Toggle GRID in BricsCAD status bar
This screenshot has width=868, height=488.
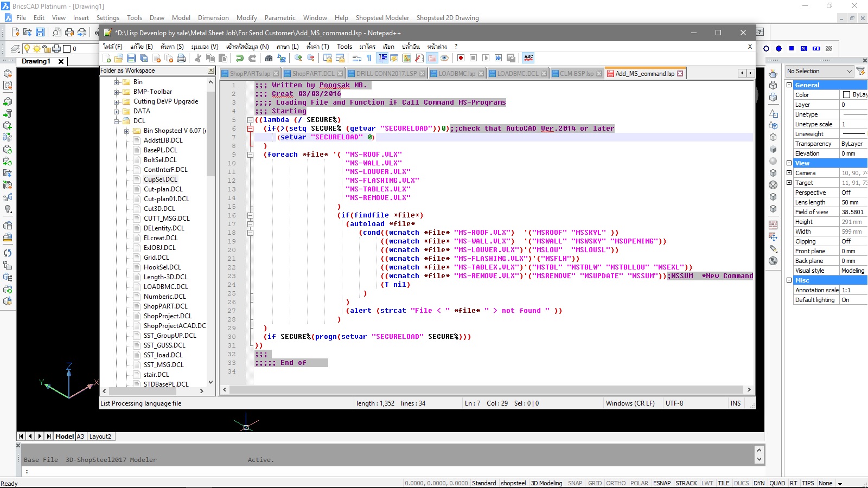[x=595, y=483]
